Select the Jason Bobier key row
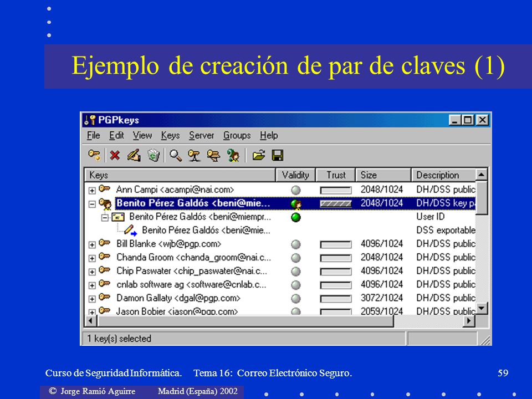Screen dimensions: 532x399 tap(280, 311)
